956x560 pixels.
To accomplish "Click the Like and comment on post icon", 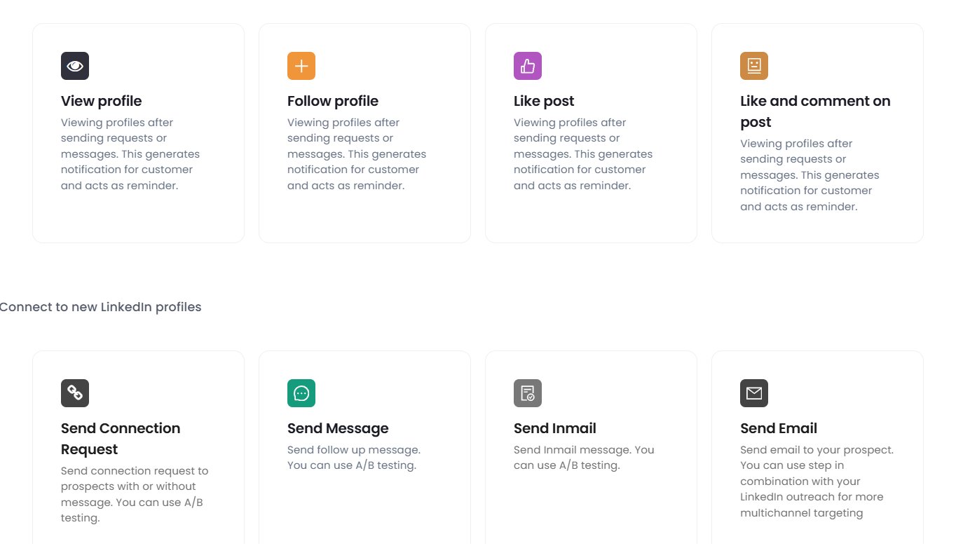I will [753, 65].
